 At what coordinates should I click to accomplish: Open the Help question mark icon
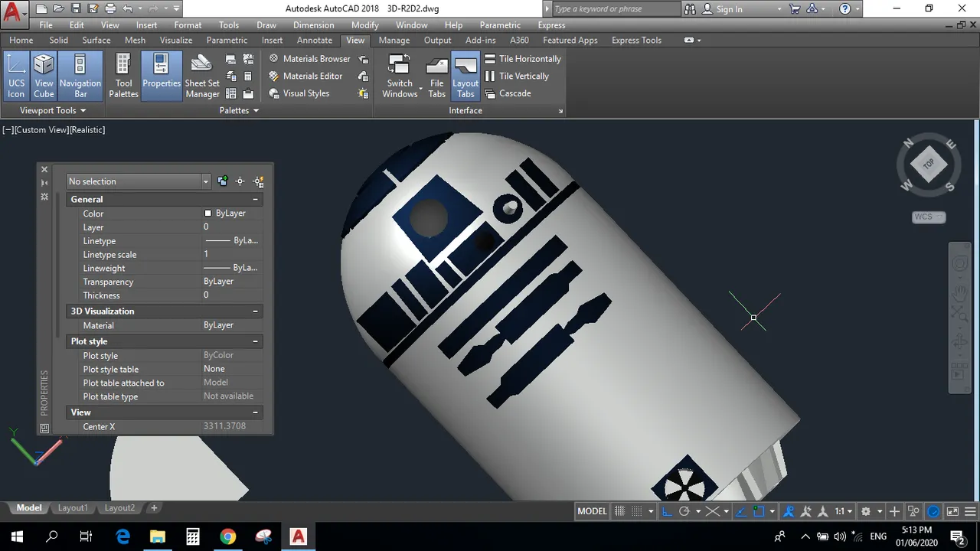845,9
